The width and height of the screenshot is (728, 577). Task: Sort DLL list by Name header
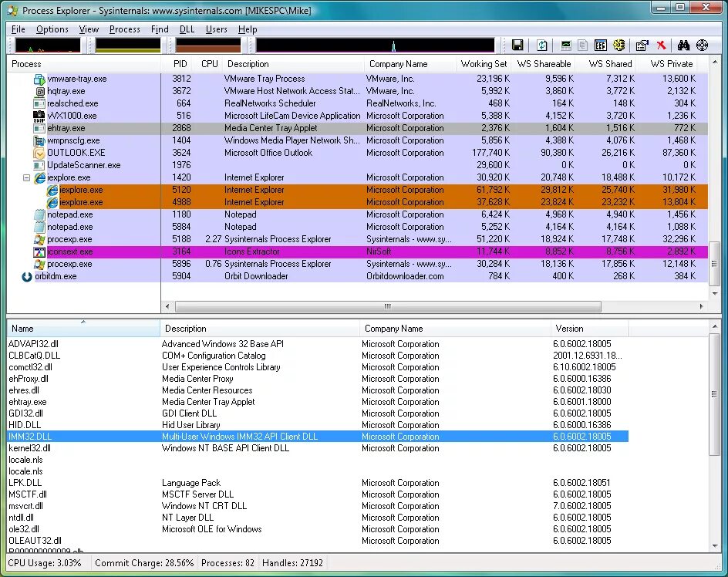[x=83, y=329]
